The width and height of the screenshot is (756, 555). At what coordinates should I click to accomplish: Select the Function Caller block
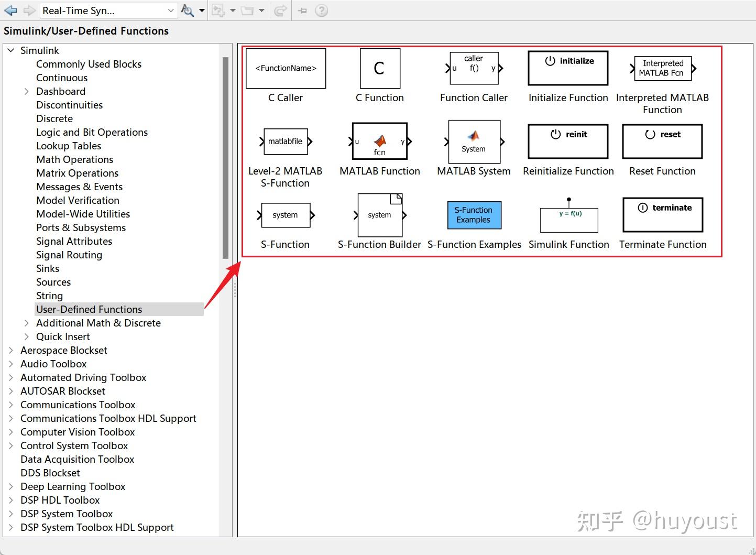474,68
